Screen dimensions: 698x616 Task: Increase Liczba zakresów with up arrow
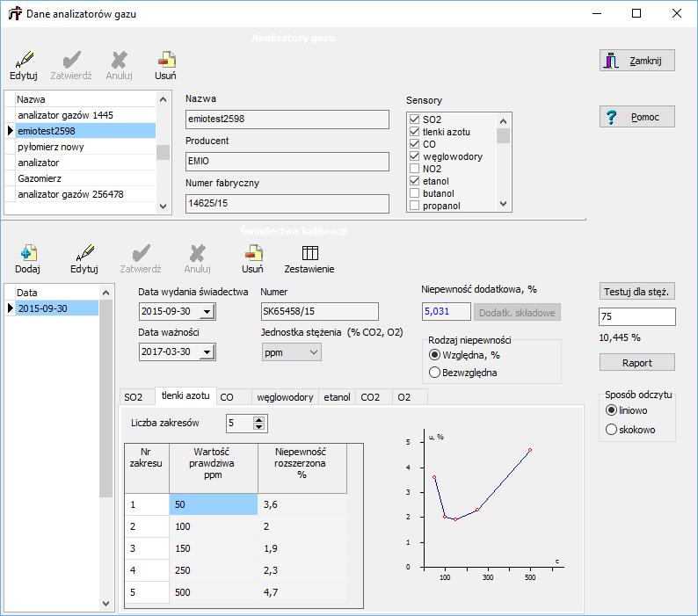coord(258,419)
